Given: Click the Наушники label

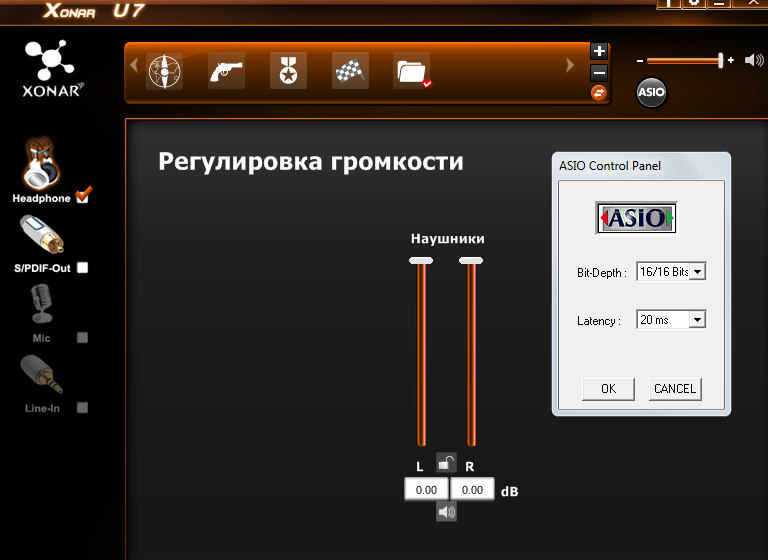Looking at the screenshot, I should click(x=448, y=239).
